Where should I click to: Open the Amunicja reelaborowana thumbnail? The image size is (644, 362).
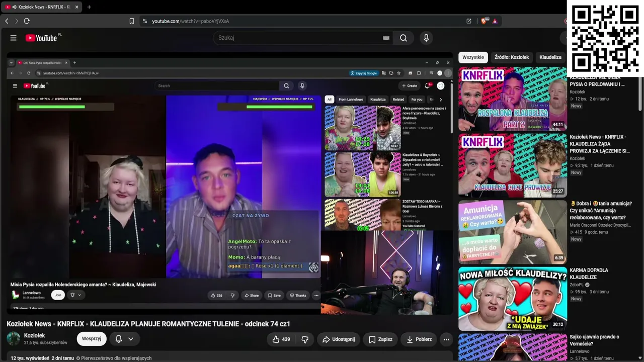513,232
